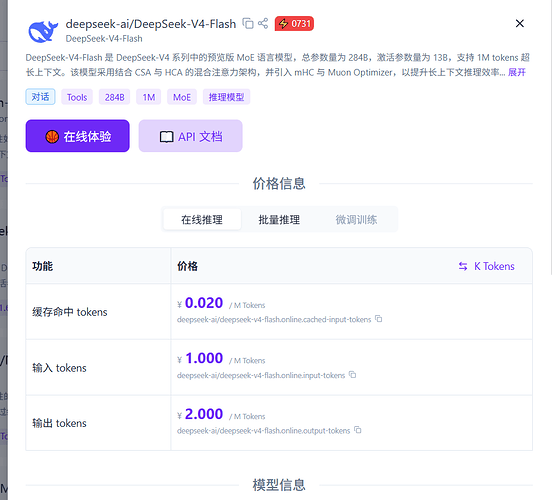The width and height of the screenshot is (552, 500).
Task: Click the Tools tag
Action: coord(77,97)
